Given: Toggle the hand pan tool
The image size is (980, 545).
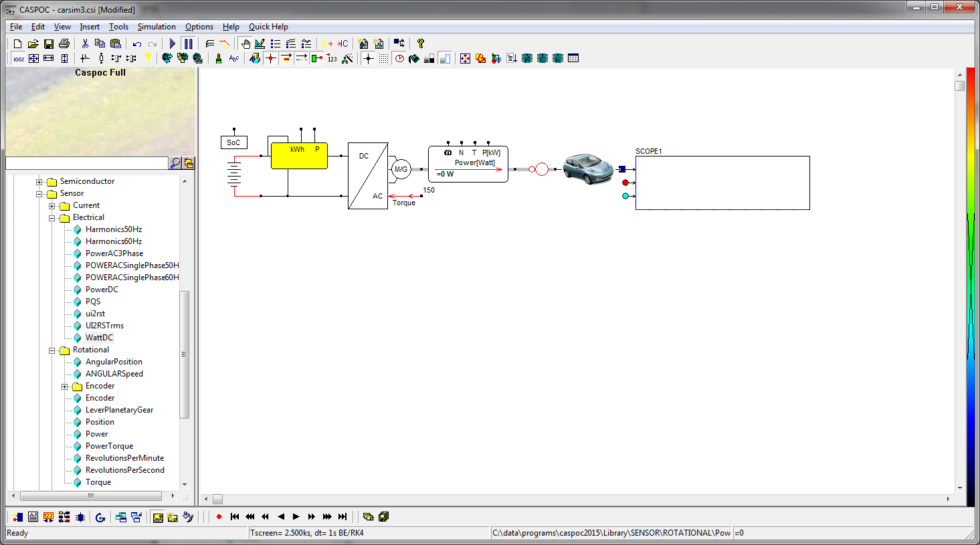Looking at the screenshot, I should tap(246, 43).
